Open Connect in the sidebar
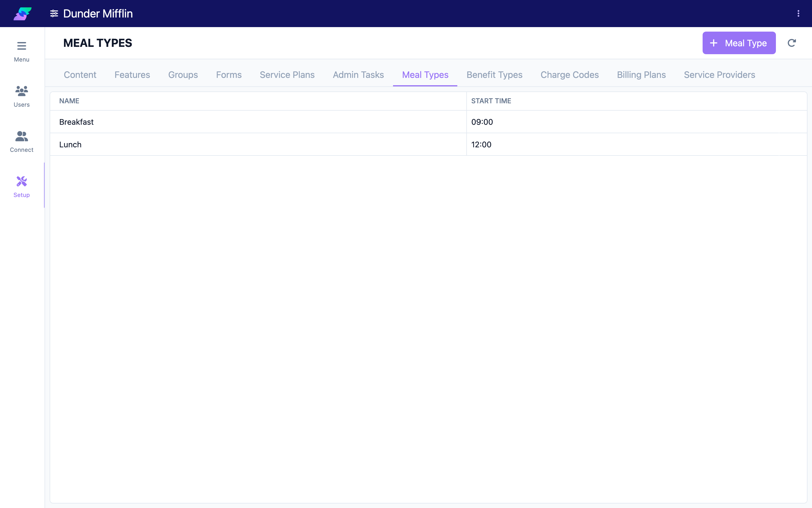 tap(22, 142)
